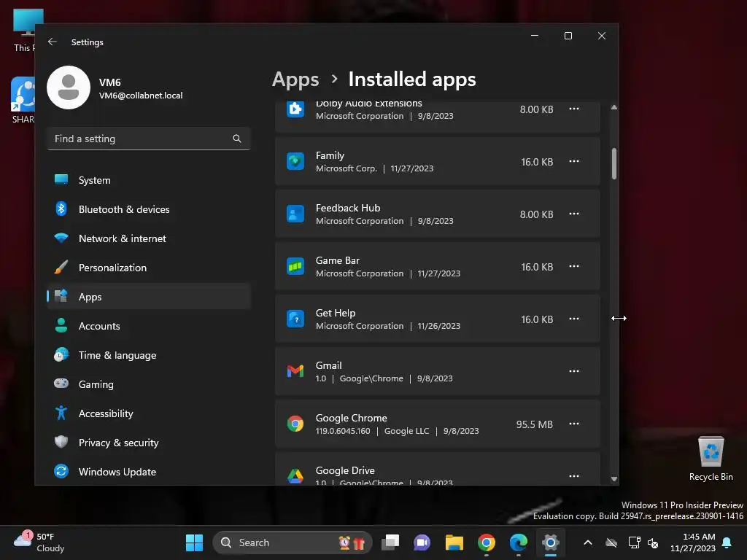Open Windows Update settings
This screenshot has height=560, width=747.
149,472
